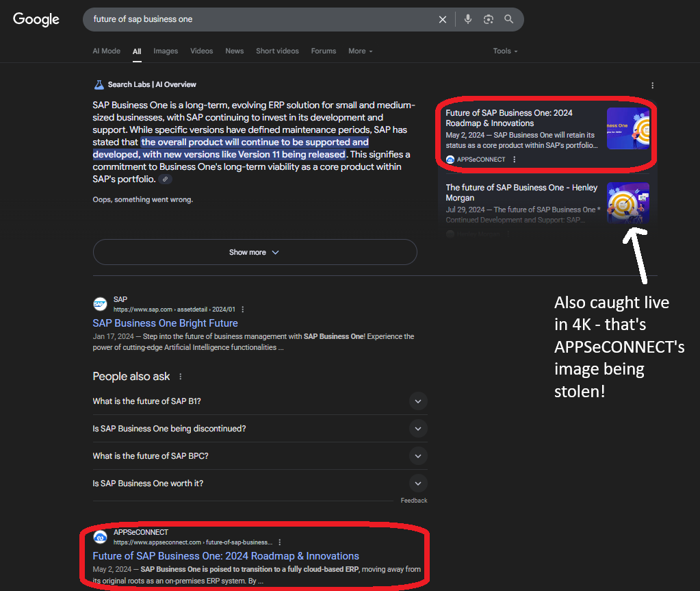Switch to the Images tab
700x591 pixels.
pos(166,51)
